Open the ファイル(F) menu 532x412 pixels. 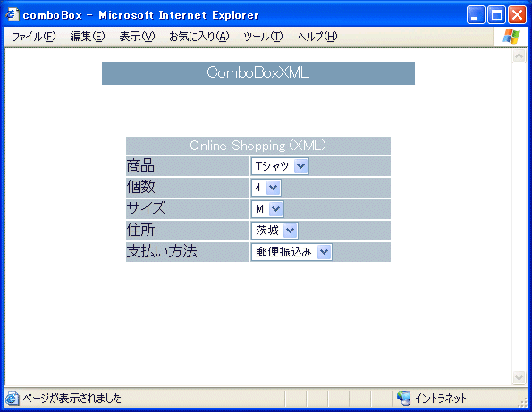click(x=33, y=37)
